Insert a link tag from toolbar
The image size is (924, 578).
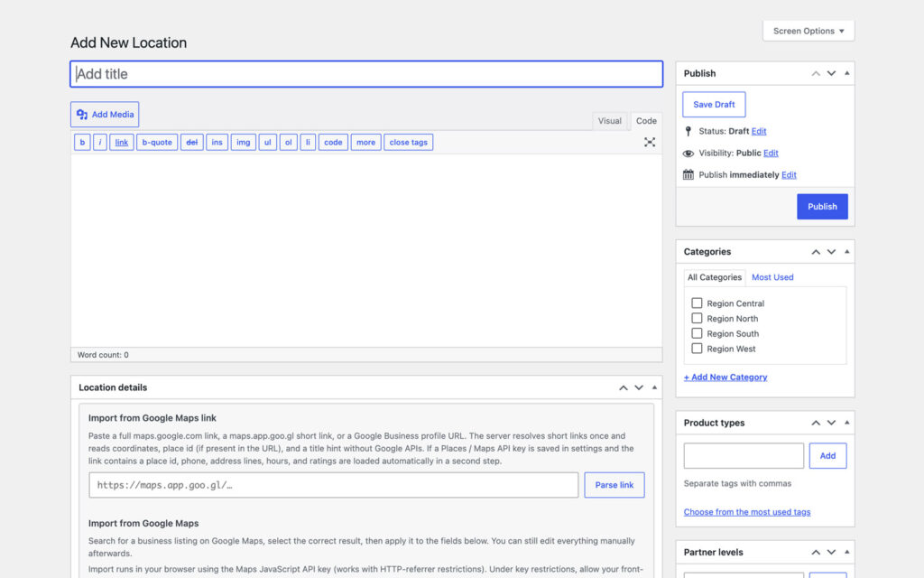pyautogui.click(x=122, y=142)
